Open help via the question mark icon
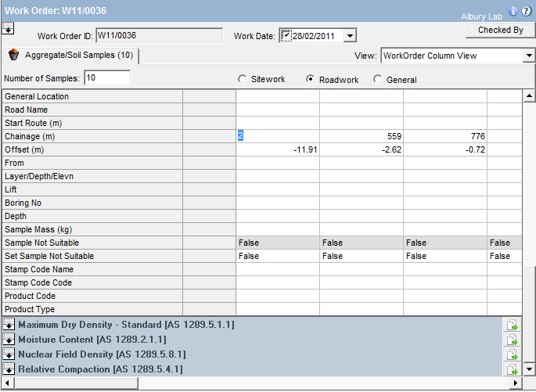This screenshot has width=536, height=392. tap(527, 11)
